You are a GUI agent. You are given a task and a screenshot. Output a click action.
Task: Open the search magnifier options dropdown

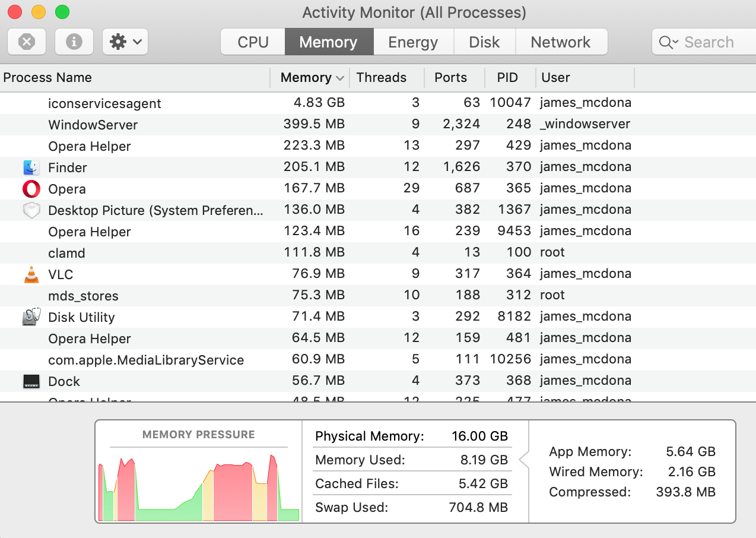668,42
